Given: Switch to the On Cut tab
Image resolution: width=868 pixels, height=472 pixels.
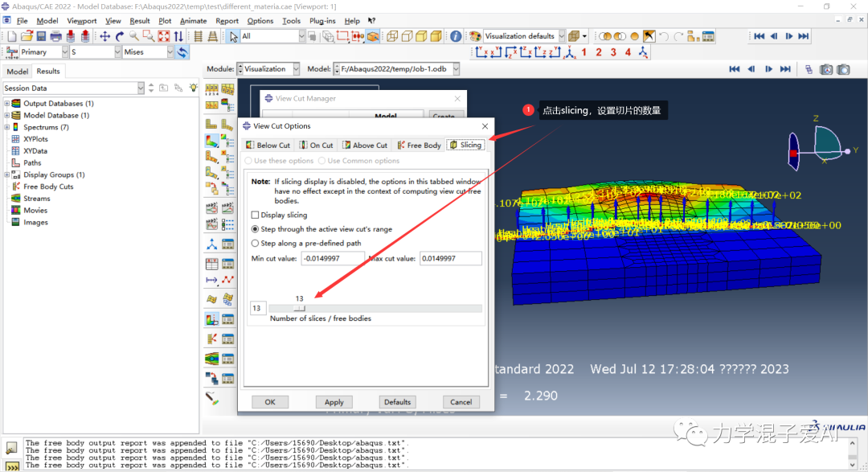Looking at the screenshot, I should click(x=316, y=146).
